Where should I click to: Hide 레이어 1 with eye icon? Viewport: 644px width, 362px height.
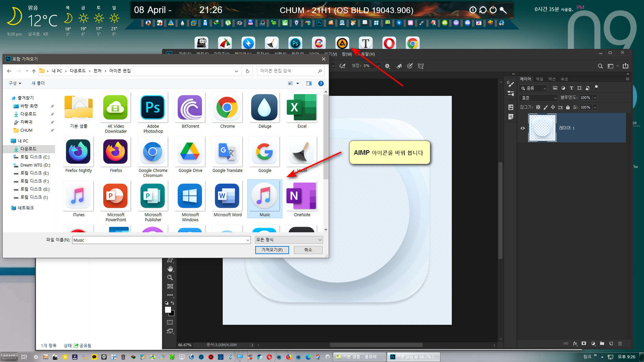523,128
